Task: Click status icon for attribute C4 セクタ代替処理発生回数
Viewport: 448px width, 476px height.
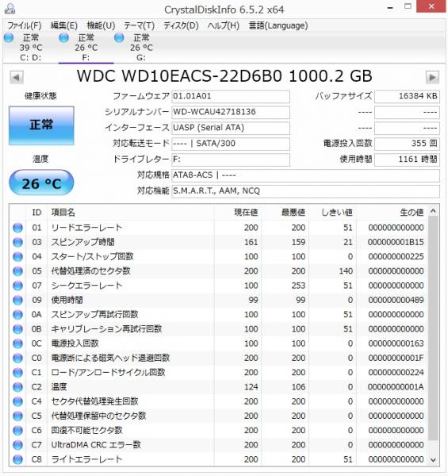Action: coord(18,401)
